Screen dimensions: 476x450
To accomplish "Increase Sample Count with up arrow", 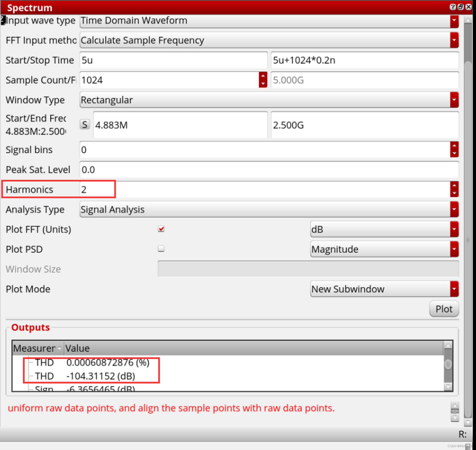I will pyautogui.click(x=263, y=76).
